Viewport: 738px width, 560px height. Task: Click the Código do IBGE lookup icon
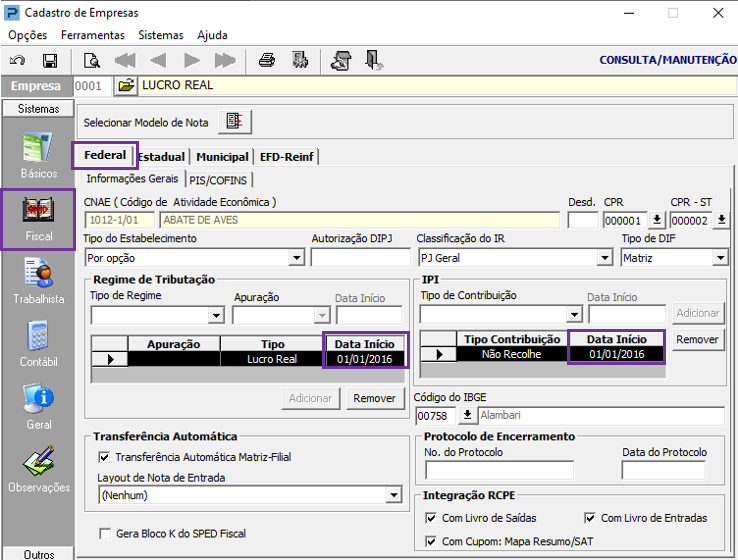[467, 415]
